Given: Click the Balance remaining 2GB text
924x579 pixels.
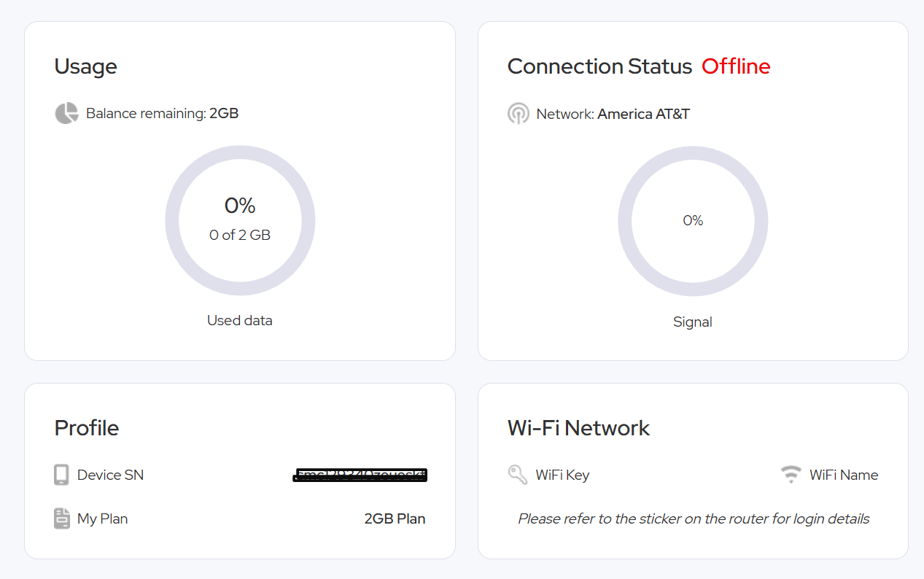Looking at the screenshot, I should (162, 113).
